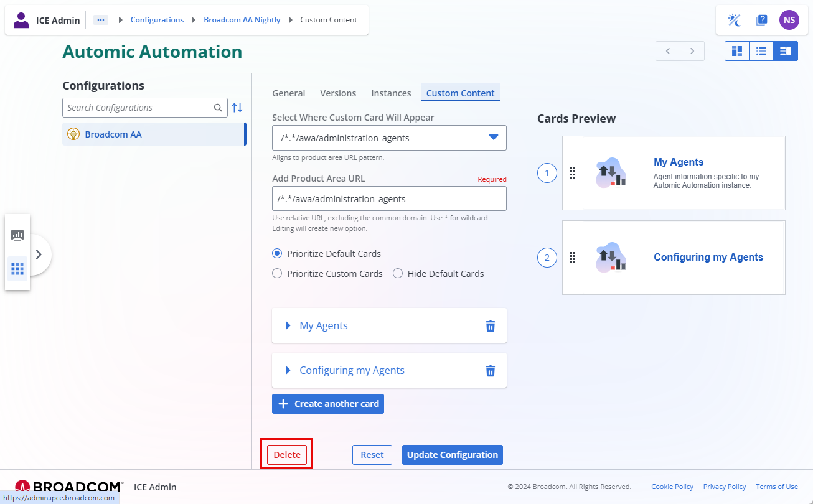Click the Add Product Area URL field

[x=389, y=199]
